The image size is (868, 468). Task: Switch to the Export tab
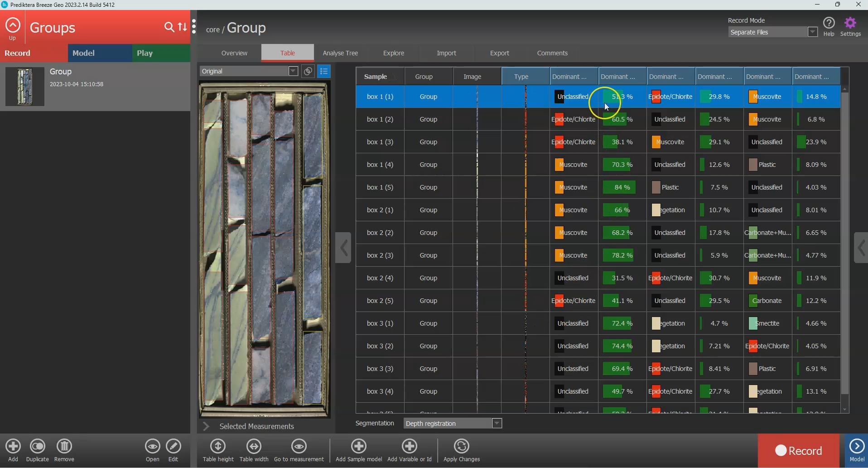coord(499,53)
